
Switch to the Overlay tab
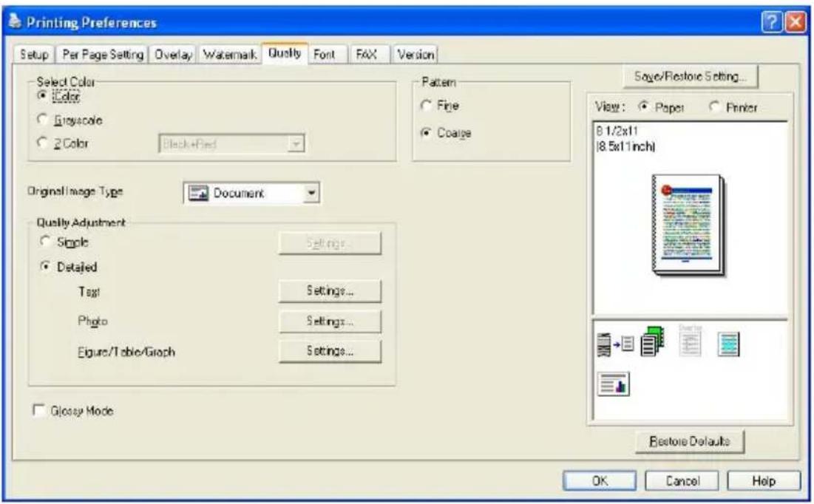[x=174, y=54]
